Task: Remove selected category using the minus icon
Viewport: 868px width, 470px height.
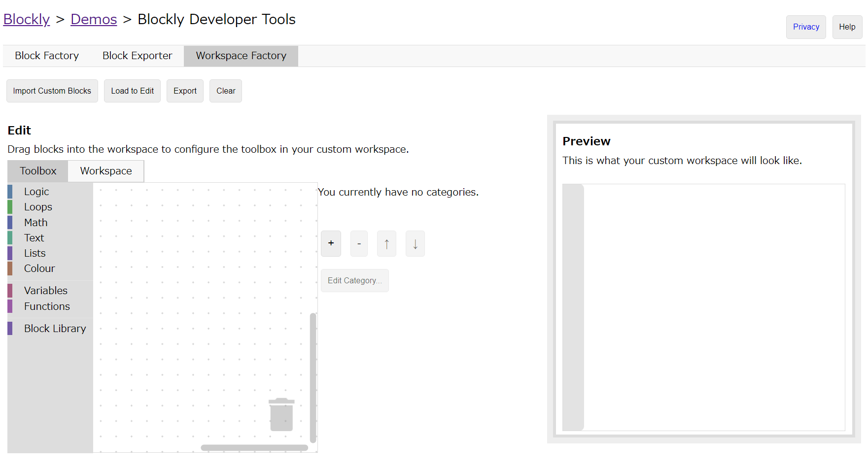Action: pyautogui.click(x=359, y=243)
